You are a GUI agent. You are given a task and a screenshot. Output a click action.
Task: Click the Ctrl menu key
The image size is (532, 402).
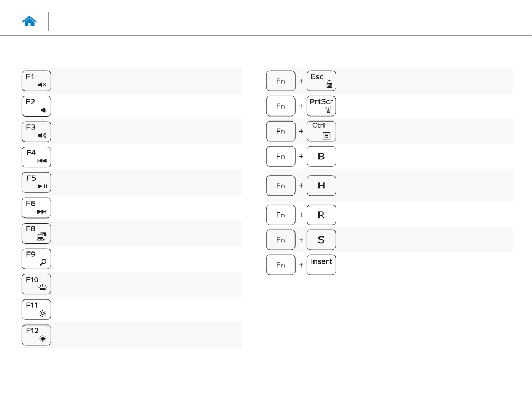coord(321,131)
